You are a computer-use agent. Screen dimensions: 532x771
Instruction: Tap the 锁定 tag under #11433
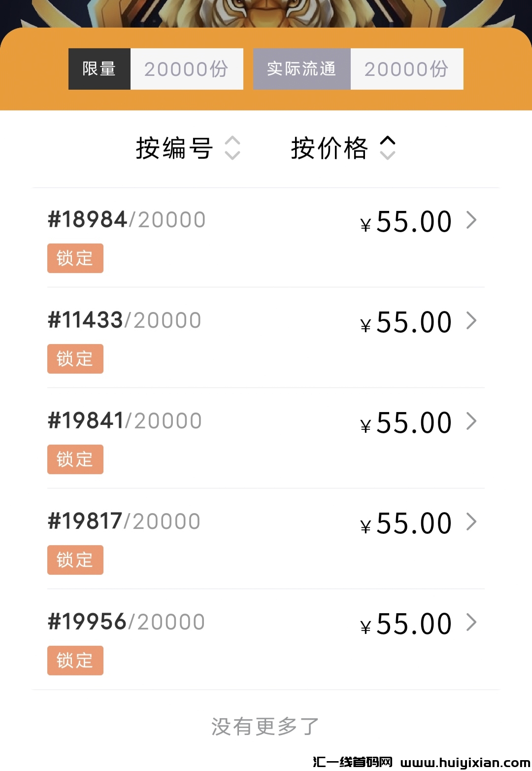pyautogui.click(x=75, y=359)
